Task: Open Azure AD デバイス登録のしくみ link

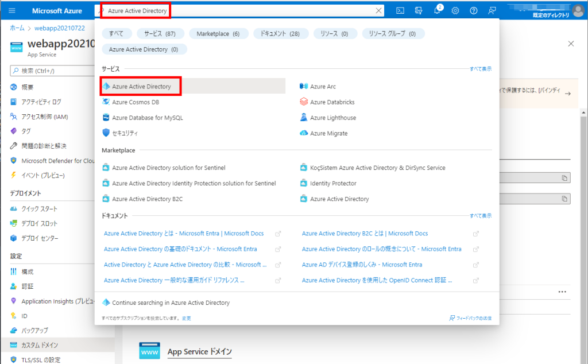Action: [362, 264]
